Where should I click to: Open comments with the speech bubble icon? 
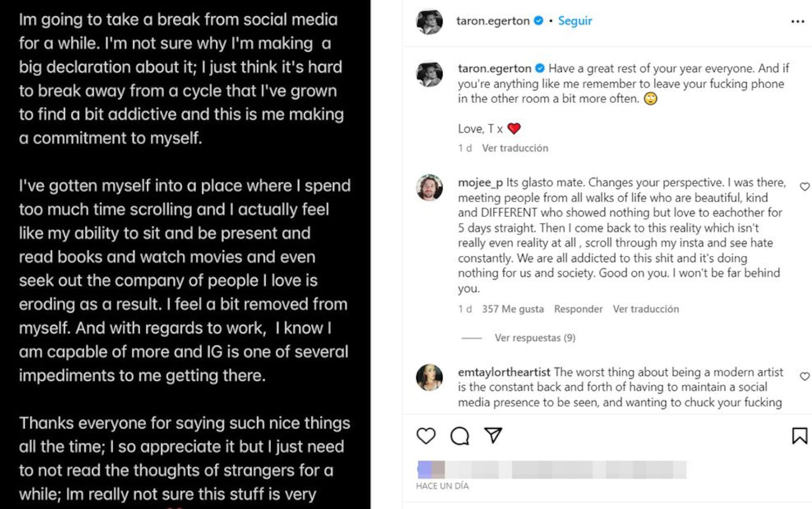click(x=460, y=436)
